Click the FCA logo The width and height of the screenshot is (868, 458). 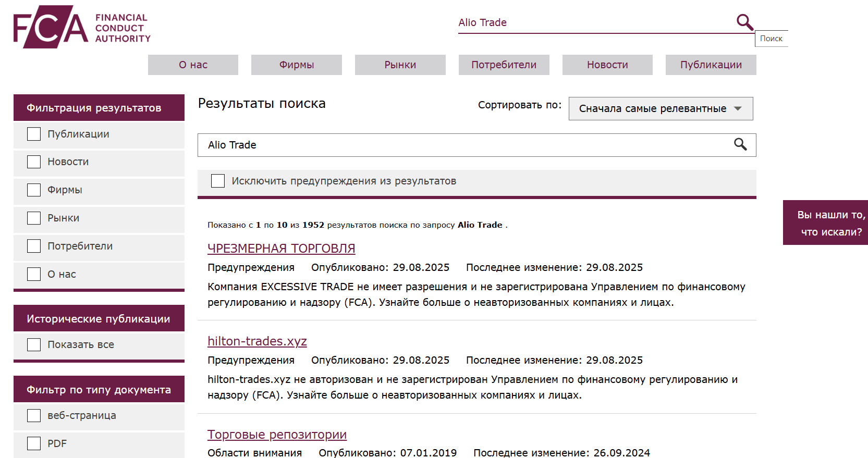tap(82, 27)
